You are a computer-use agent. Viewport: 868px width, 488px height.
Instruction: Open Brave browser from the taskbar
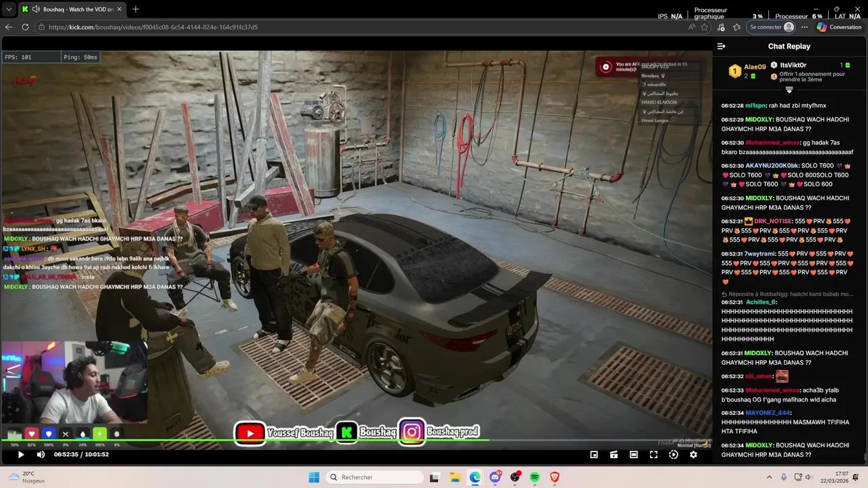555,477
